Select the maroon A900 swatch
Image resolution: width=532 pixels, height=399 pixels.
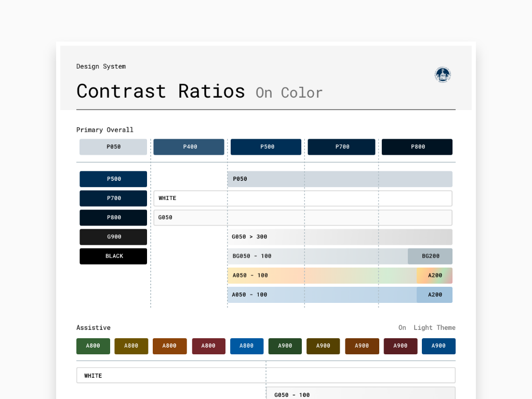click(x=401, y=346)
